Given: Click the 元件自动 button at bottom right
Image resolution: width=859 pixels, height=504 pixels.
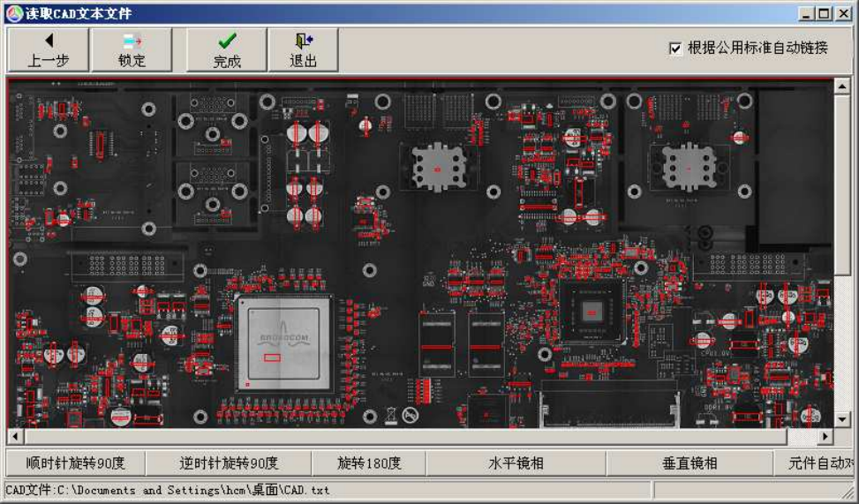Looking at the screenshot, I should point(814,463).
